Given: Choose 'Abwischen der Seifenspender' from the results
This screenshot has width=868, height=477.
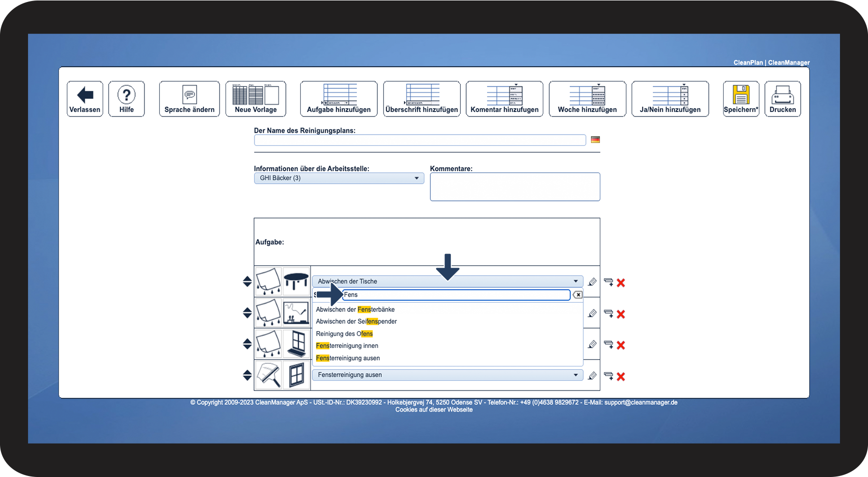Looking at the screenshot, I should pyautogui.click(x=356, y=321).
